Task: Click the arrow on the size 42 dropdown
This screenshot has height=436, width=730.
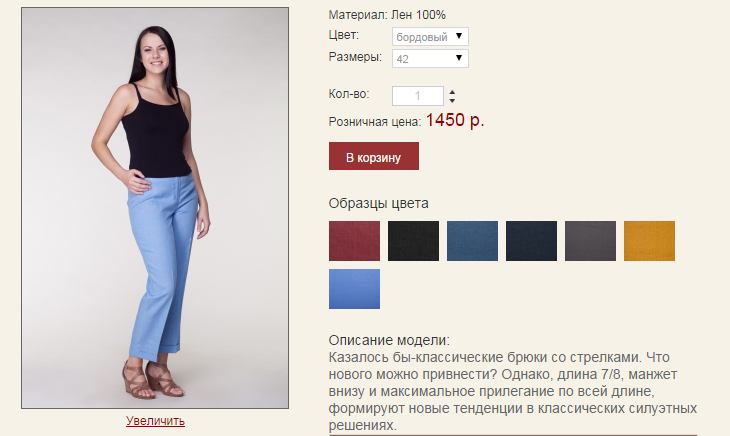Action: pyautogui.click(x=459, y=58)
